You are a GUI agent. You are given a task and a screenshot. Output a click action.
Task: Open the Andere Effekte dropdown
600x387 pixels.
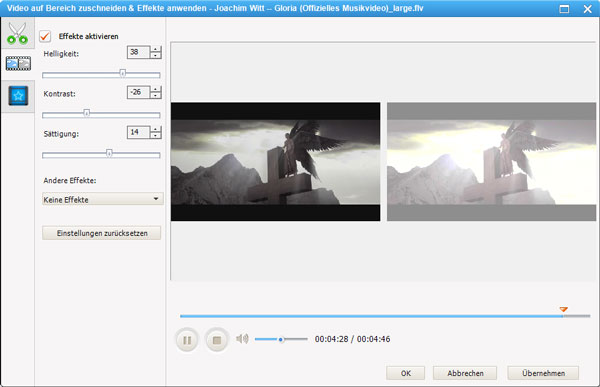[x=103, y=199]
